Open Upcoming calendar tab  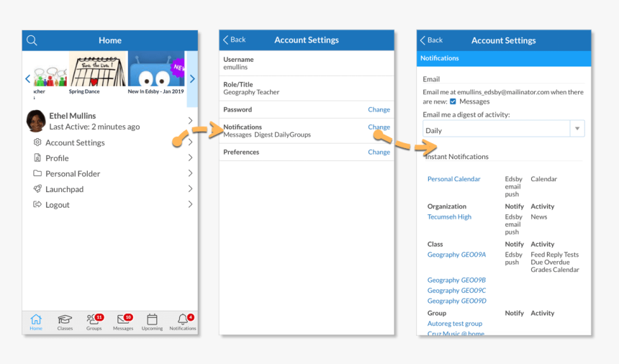tap(152, 322)
